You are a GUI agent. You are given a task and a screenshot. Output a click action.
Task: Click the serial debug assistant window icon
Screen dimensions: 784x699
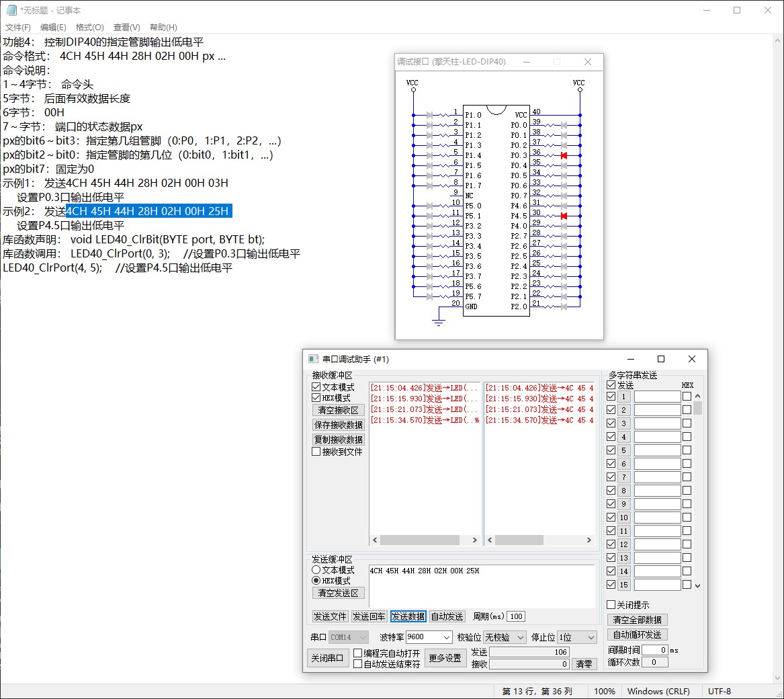click(314, 359)
